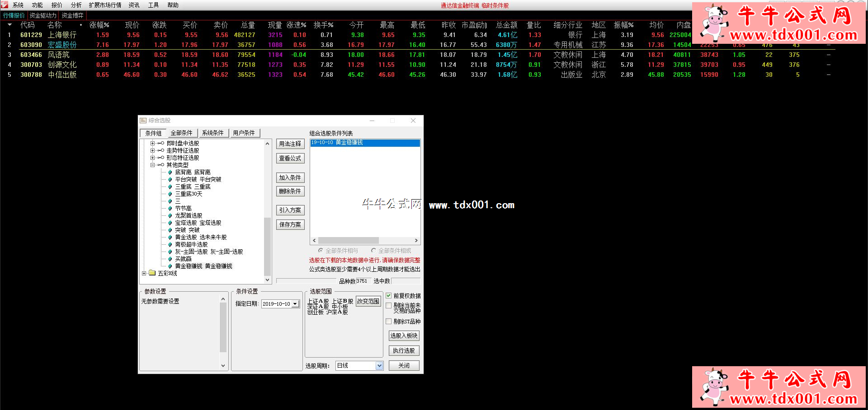Enable 剔除当前未交易的品种 checkbox

coord(388,306)
